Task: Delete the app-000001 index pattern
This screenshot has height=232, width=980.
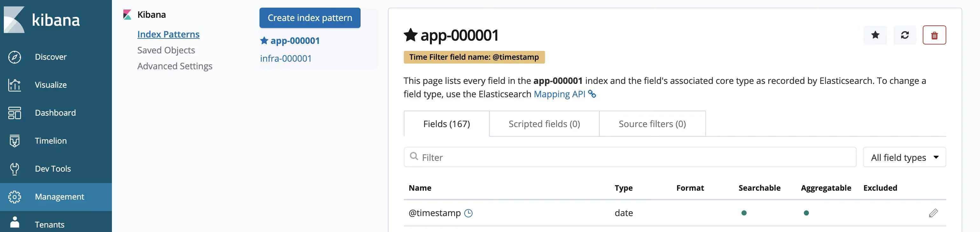Action: coord(934,35)
